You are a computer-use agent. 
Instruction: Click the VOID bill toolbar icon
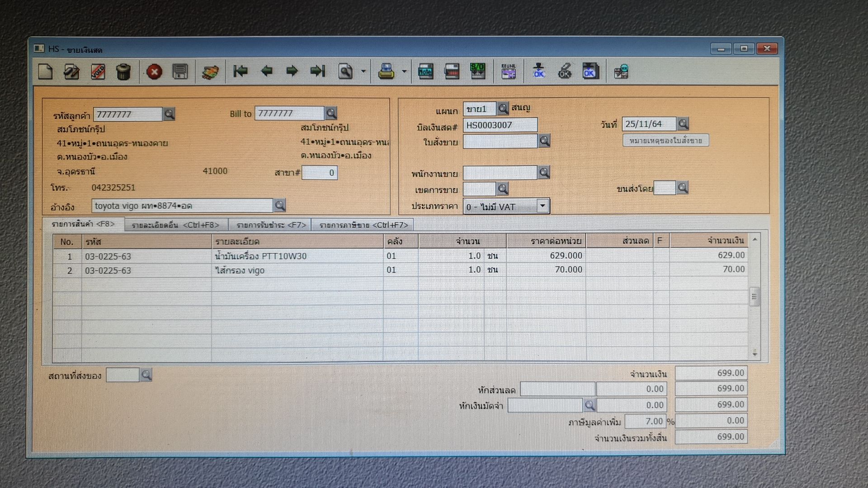coord(98,71)
